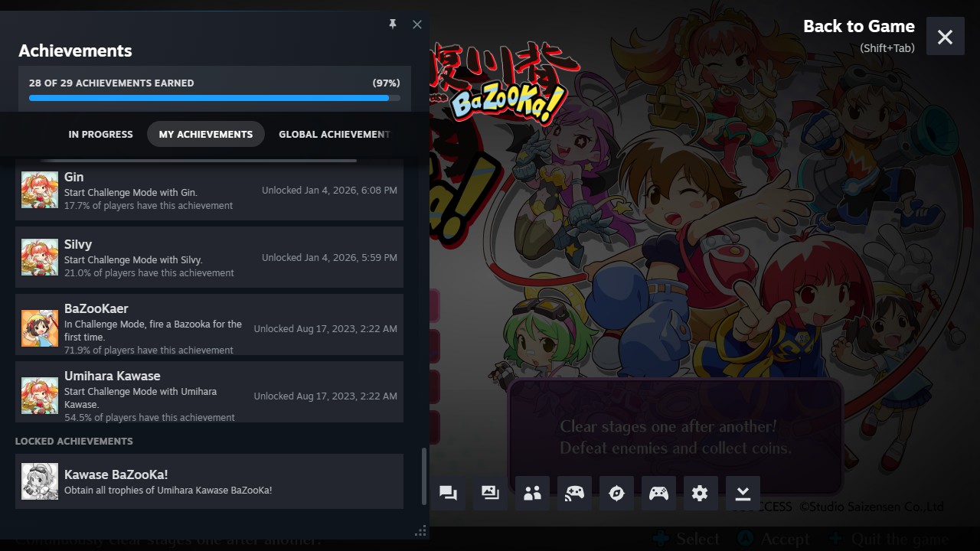Click the Silvy achievement thumbnail
The width and height of the screenshot is (980, 551).
40,257
